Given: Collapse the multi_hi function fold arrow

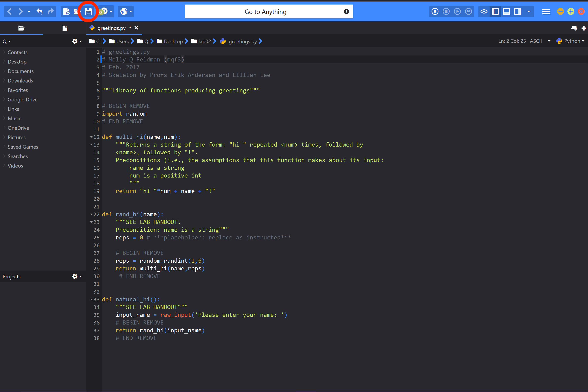Looking at the screenshot, I should pyautogui.click(x=91, y=137).
